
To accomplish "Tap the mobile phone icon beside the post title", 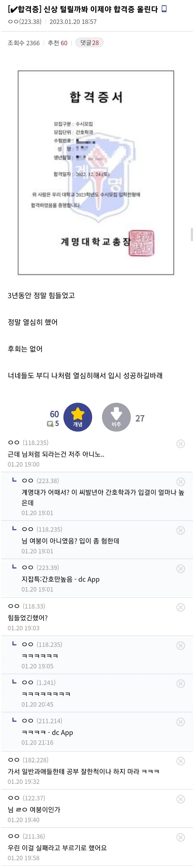I will click(x=164, y=9).
